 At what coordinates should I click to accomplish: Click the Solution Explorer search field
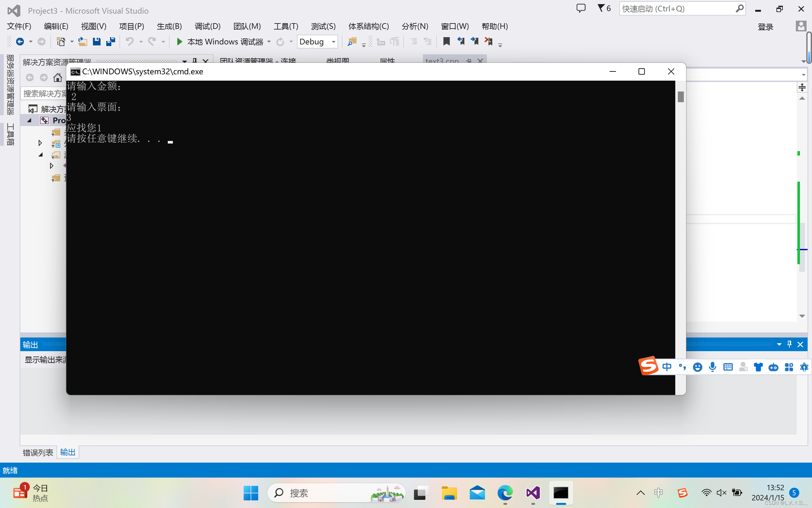point(44,93)
